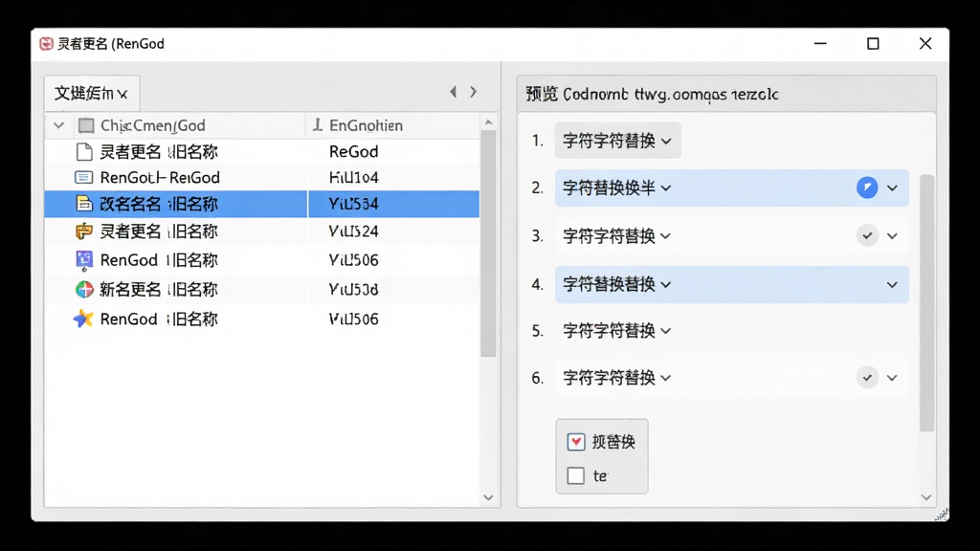
Task: Click the down arrow at the preview panel's bottom right
Action: [x=926, y=497]
